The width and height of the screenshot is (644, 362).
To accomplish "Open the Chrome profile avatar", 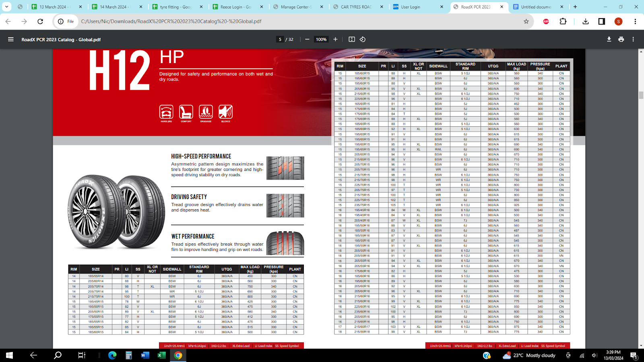I will 619,21.
